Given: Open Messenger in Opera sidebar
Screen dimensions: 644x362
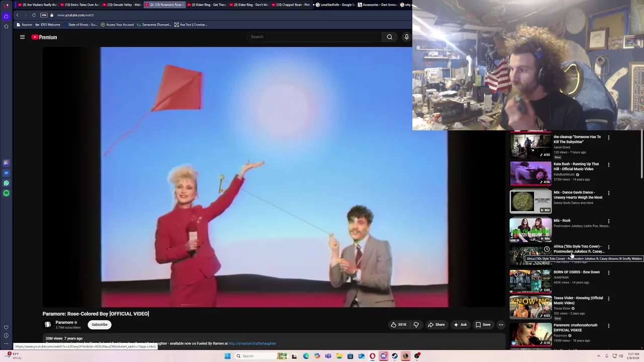Looking at the screenshot, I should 6,173.
